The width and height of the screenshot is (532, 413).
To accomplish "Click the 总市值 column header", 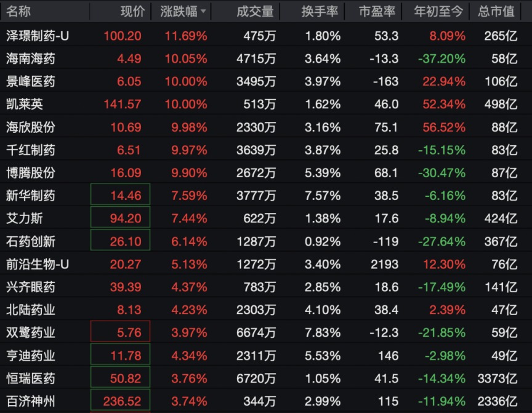I will click(496, 11).
